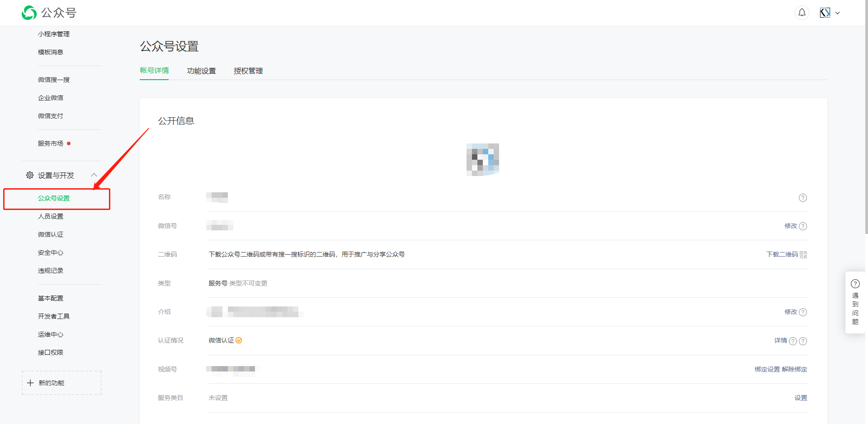The image size is (868, 424).
Task: Click the verified badge next to 微信认证
Action: 239,340
